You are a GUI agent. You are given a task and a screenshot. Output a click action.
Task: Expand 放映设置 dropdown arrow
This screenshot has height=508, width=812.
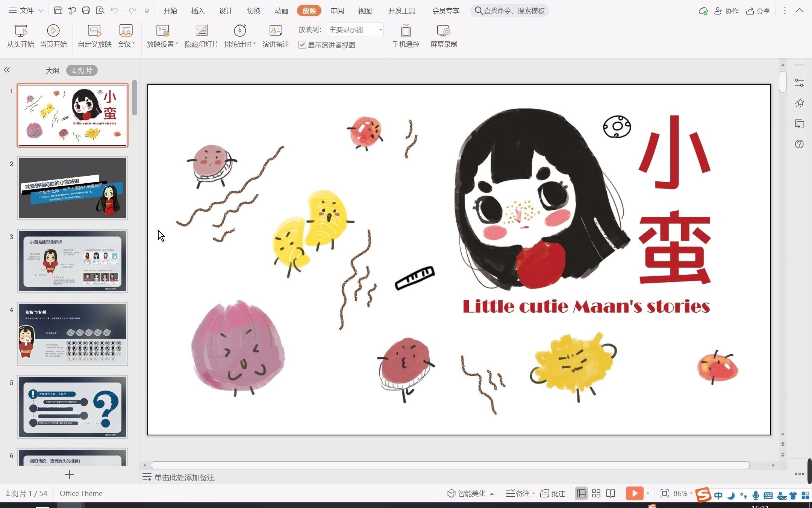coord(177,44)
